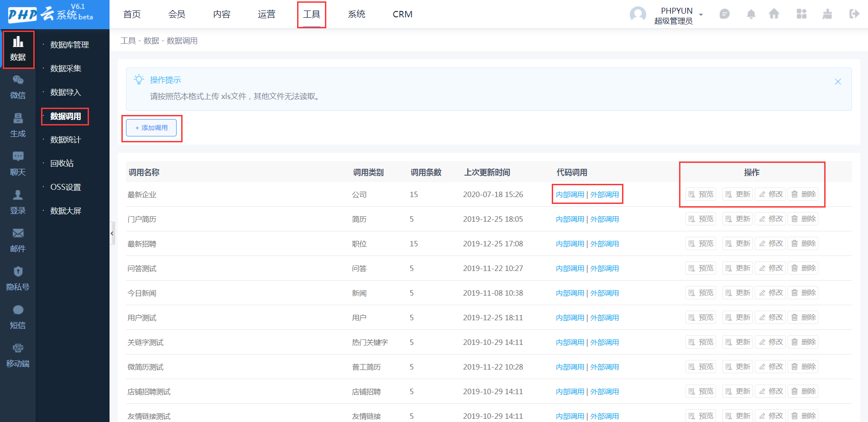868x422 pixels.
Task: Go to the site home icon
Action: (x=774, y=14)
